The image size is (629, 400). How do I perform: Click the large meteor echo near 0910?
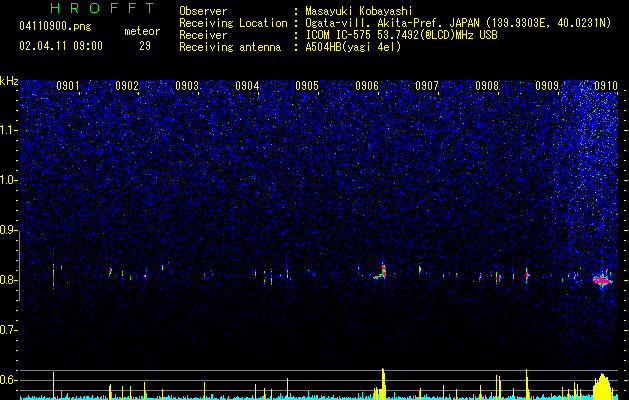(602, 280)
